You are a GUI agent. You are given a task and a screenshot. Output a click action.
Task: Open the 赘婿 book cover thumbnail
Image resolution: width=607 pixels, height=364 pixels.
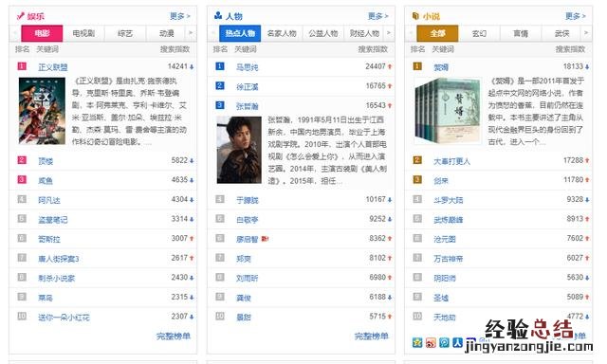(448, 111)
